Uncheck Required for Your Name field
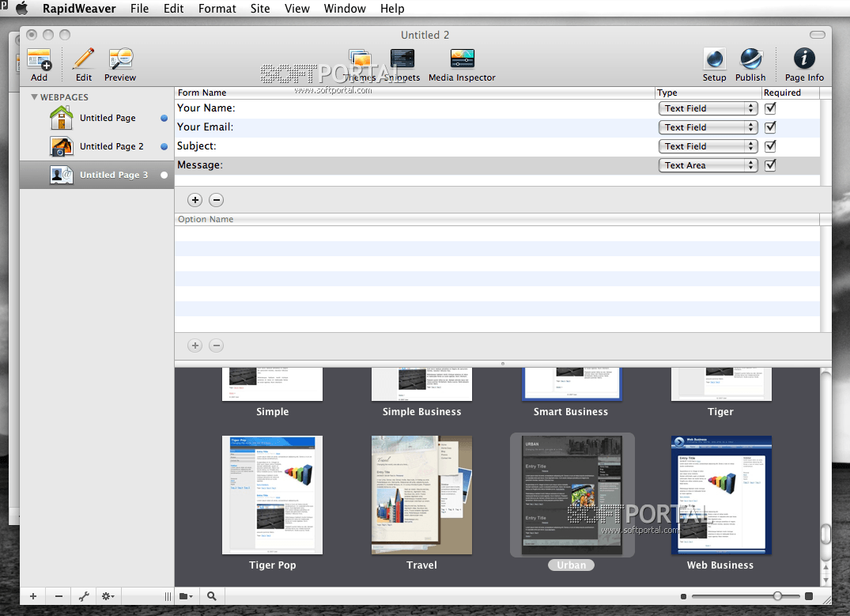 770,108
